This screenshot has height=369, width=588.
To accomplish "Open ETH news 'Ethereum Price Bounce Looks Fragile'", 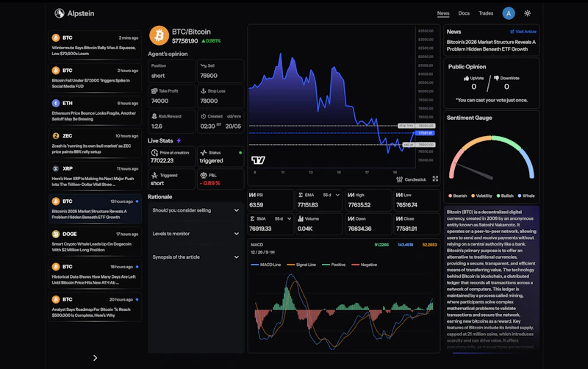I will click(x=95, y=110).
